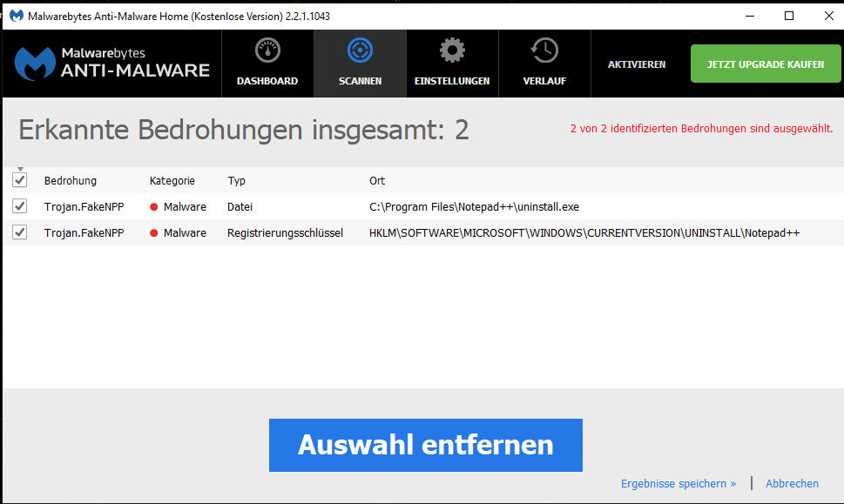
Task: Open the Ergebnisse speichern link
Action: pyautogui.click(x=678, y=483)
